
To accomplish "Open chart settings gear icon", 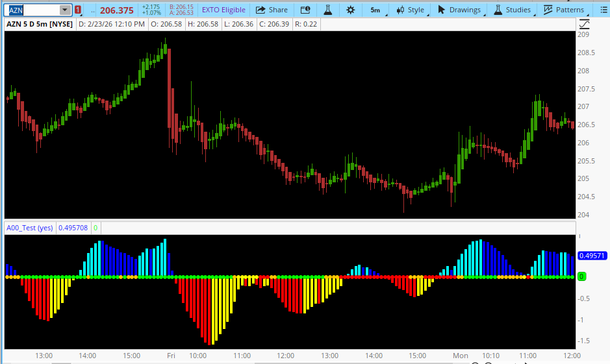I will (x=351, y=10).
